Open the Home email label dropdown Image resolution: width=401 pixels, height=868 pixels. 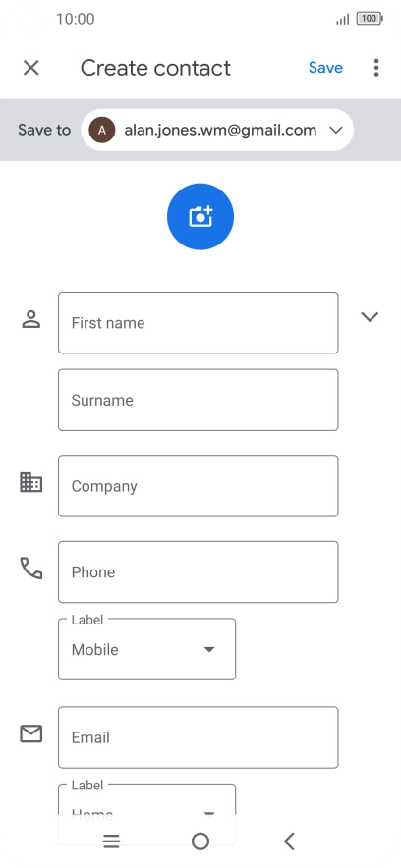click(146, 799)
